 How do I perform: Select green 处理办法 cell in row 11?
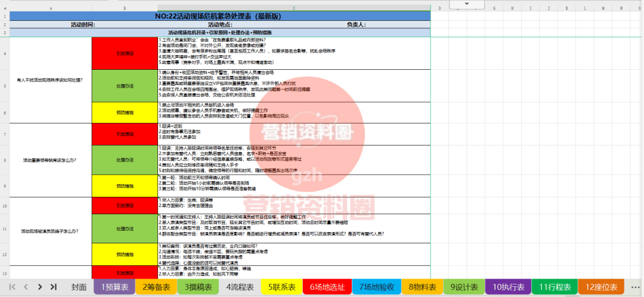[125, 228]
